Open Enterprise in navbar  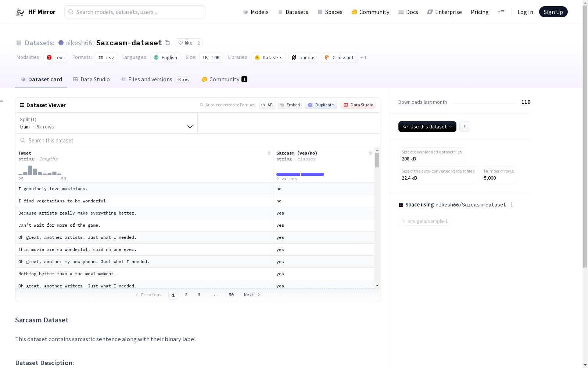tap(444, 12)
